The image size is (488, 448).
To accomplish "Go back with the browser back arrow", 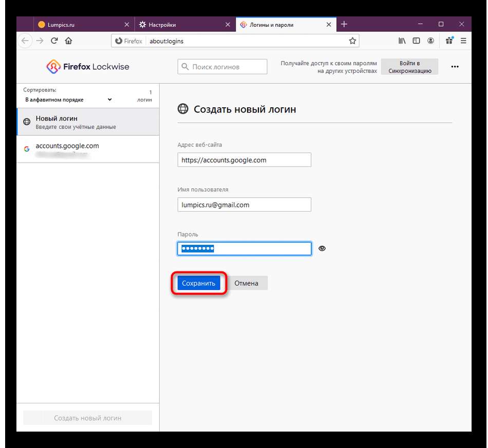I will pos(25,41).
